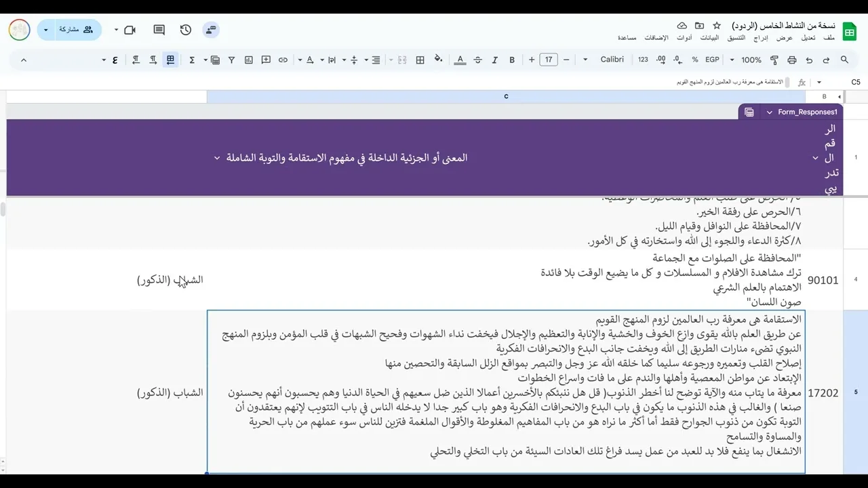
Task: Open the التنسيق menu
Action: (x=735, y=38)
